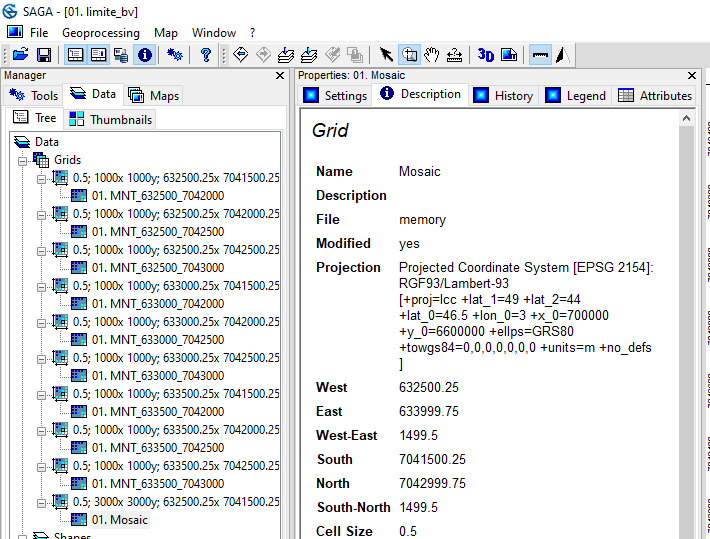710x539 pixels.
Task: Click the Open file folder icon
Action: pos(19,55)
